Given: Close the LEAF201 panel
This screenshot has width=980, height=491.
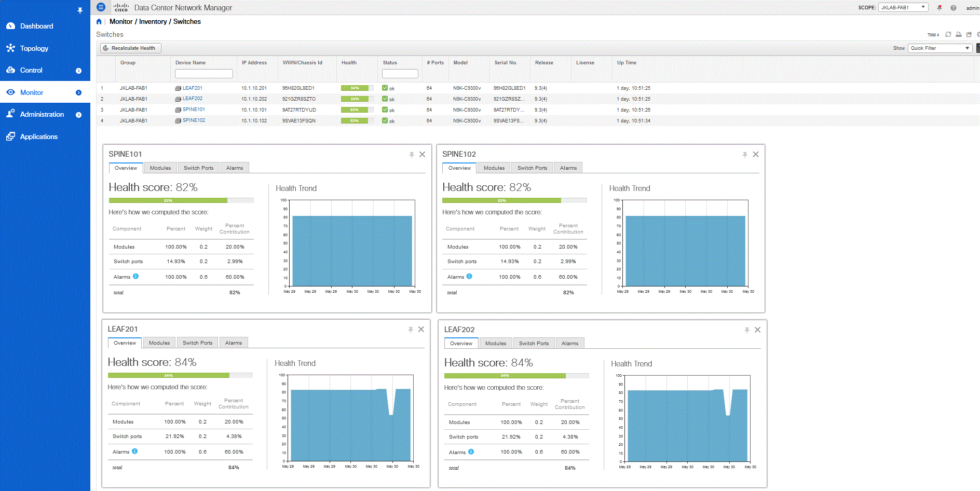Looking at the screenshot, I should click(421, 329).
